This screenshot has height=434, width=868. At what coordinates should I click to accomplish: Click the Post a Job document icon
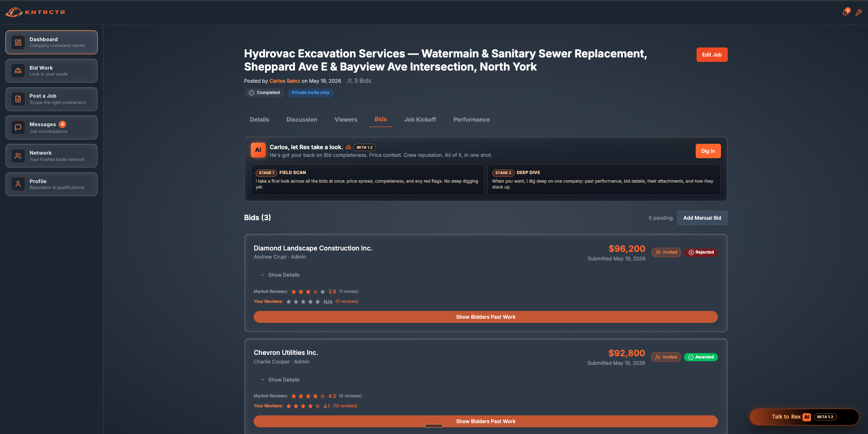[18, 99]
